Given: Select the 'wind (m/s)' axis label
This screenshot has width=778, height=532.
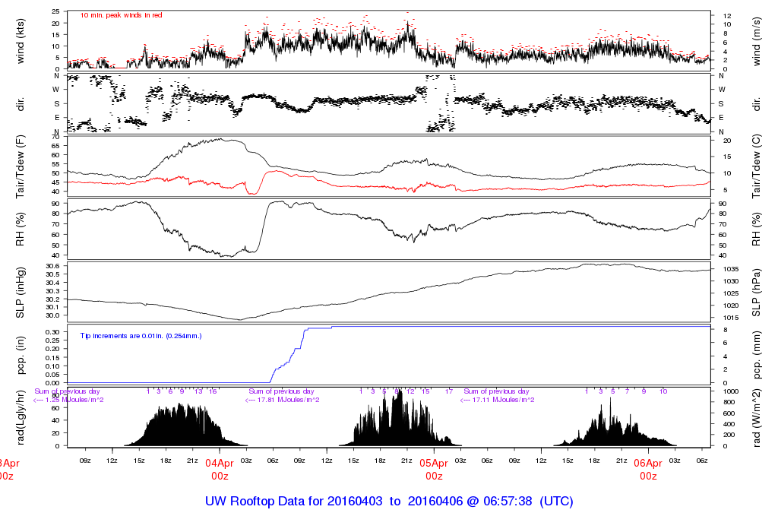Looking at the screenshot, I should (x=756, y=41).
